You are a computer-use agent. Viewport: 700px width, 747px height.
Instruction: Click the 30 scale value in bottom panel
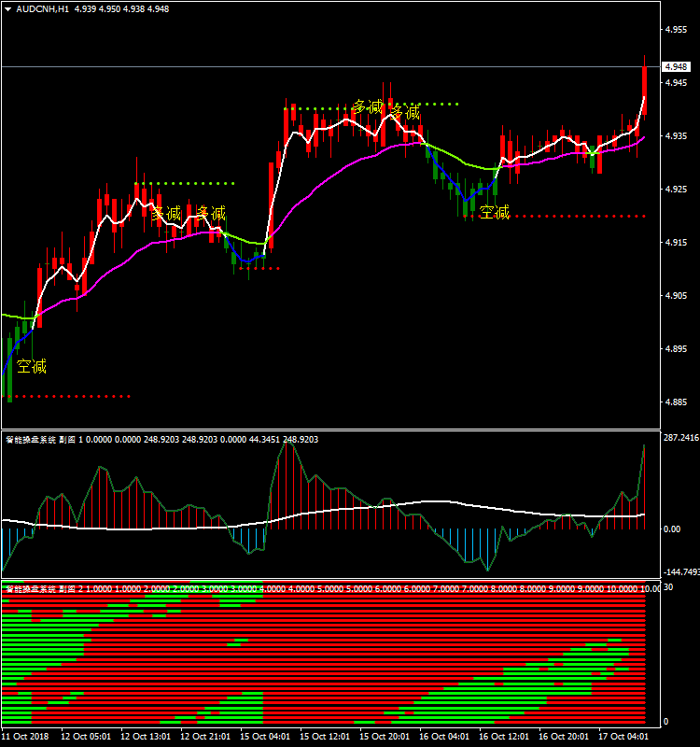pos(667,587)
